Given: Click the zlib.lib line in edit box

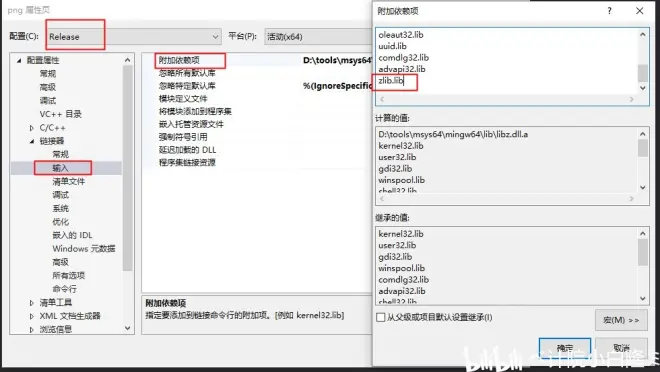Looking at the screenshot, I should click(x=391, y=80).
